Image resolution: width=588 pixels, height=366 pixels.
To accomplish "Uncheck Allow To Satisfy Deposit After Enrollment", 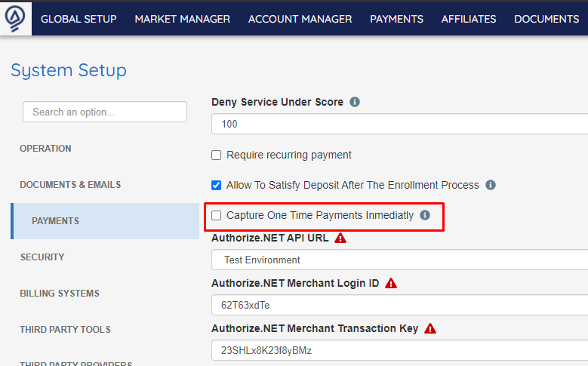I will [x=217, y=185].
